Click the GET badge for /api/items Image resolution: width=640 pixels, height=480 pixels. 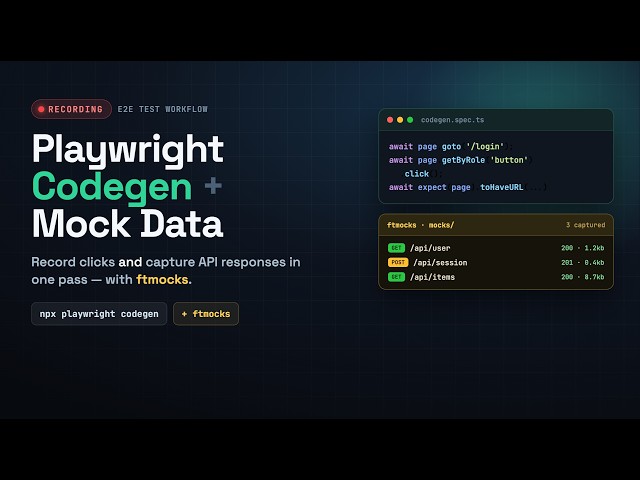396,277
